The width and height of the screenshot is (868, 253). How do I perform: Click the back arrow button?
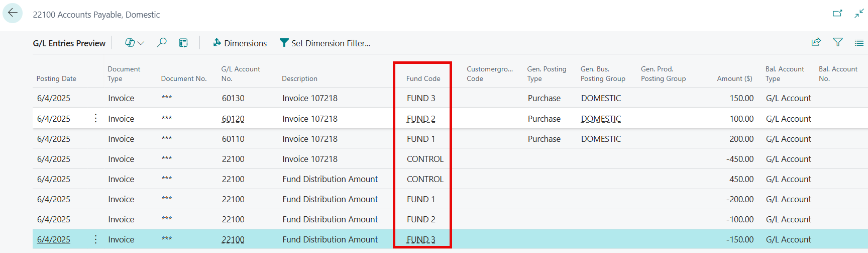click(13, 13)
